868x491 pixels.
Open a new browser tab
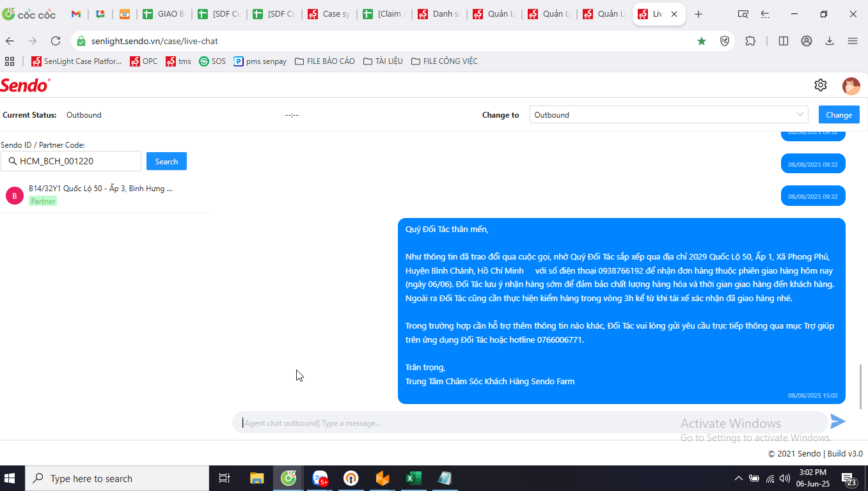pyautogui.click(x=698, y=14)
